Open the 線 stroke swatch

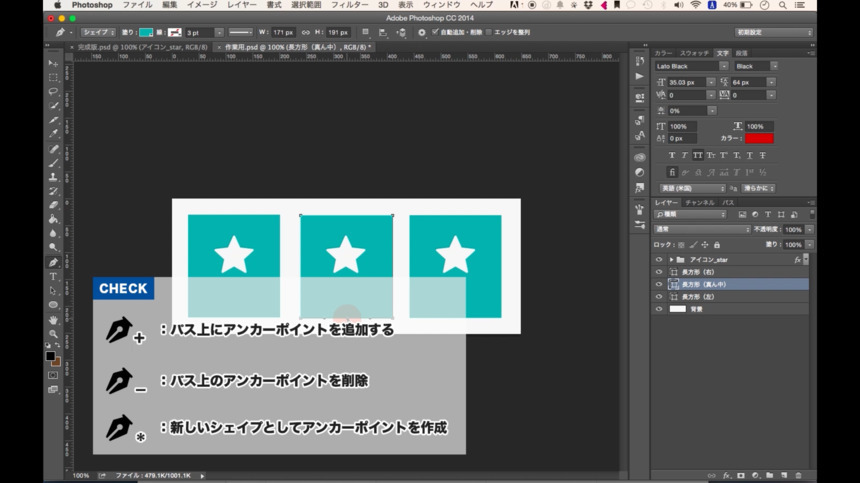click(174, 32)
